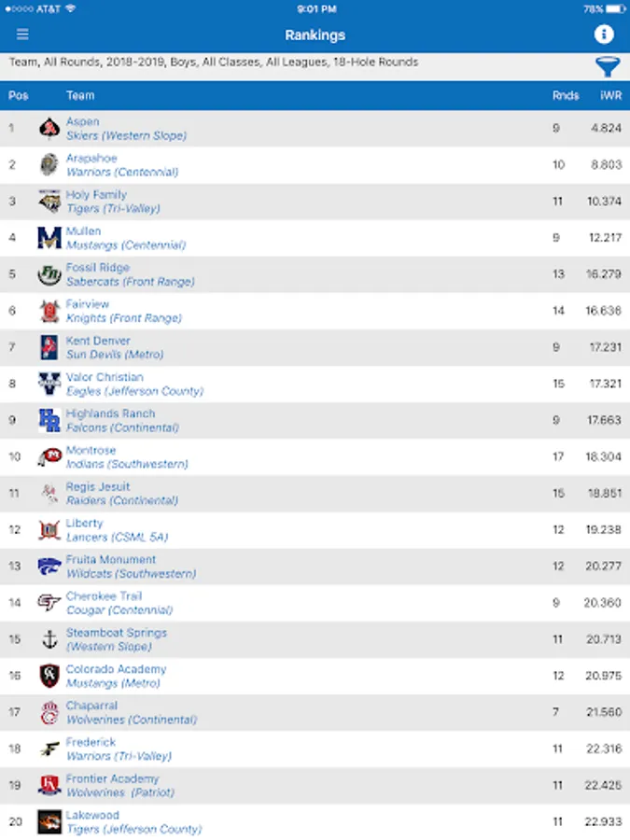Tap the Steamboat Springs anchor logo

49,639
